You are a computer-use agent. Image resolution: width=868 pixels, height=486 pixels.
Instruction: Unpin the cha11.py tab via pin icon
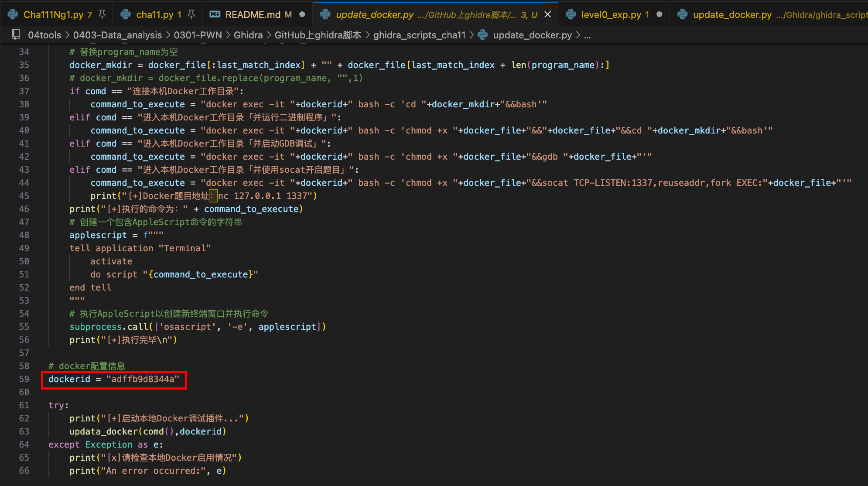(191, 14)
